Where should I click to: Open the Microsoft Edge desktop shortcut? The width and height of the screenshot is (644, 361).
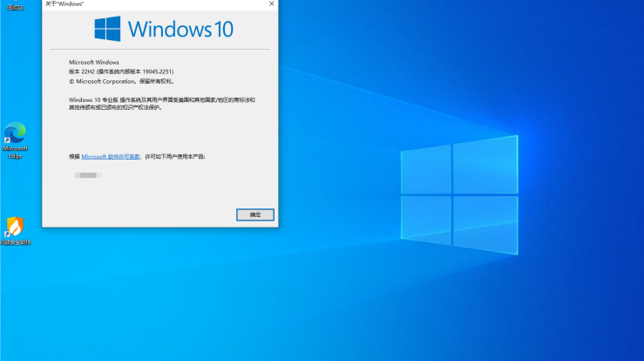[15, 140]
